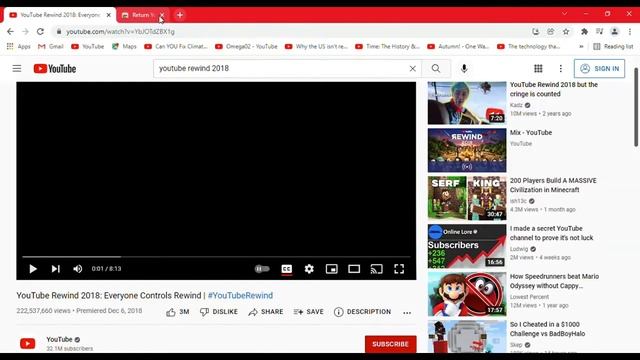Viewport: 640px width, 360px height.
Task: Go to YouTube home via logo
Action: point(55,69)
